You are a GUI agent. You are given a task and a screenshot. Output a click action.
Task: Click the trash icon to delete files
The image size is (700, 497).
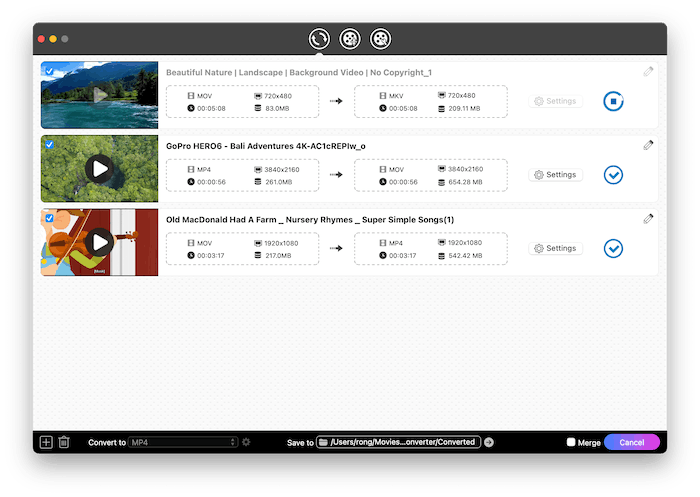[63, 442]
